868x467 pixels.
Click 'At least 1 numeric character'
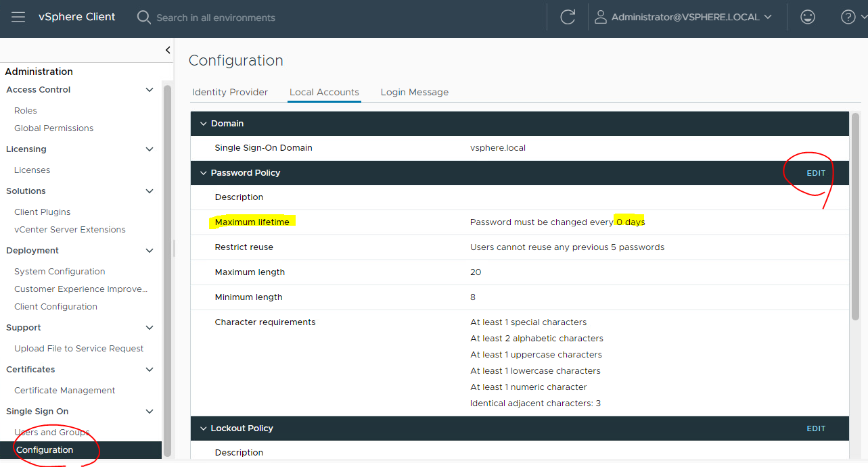tap(528, 387)
